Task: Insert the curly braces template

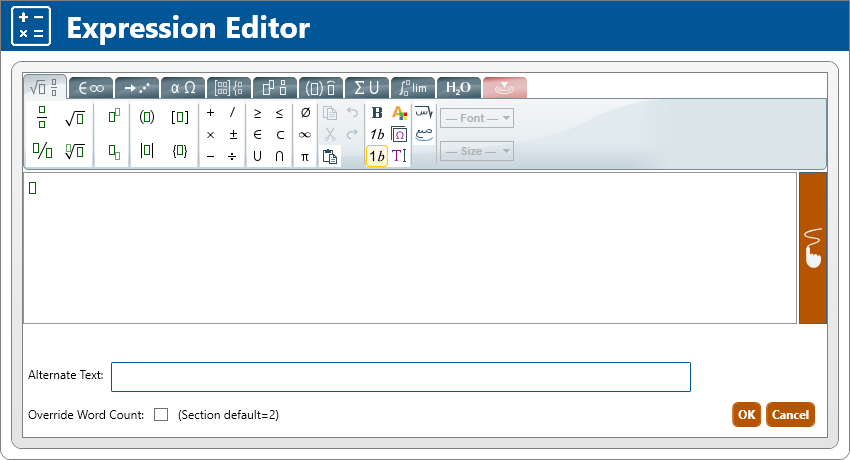Action: (180, 152)
